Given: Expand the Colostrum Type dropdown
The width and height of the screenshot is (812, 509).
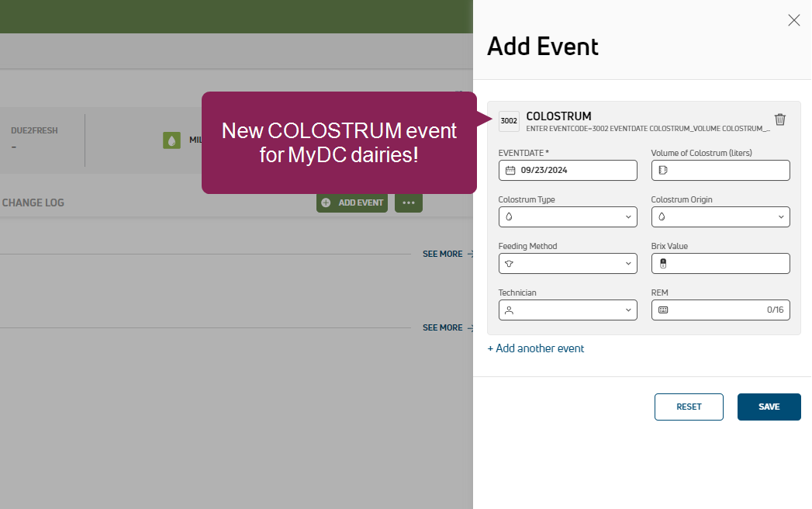Looking at the screenshot, I should click(x=568, y=217).
